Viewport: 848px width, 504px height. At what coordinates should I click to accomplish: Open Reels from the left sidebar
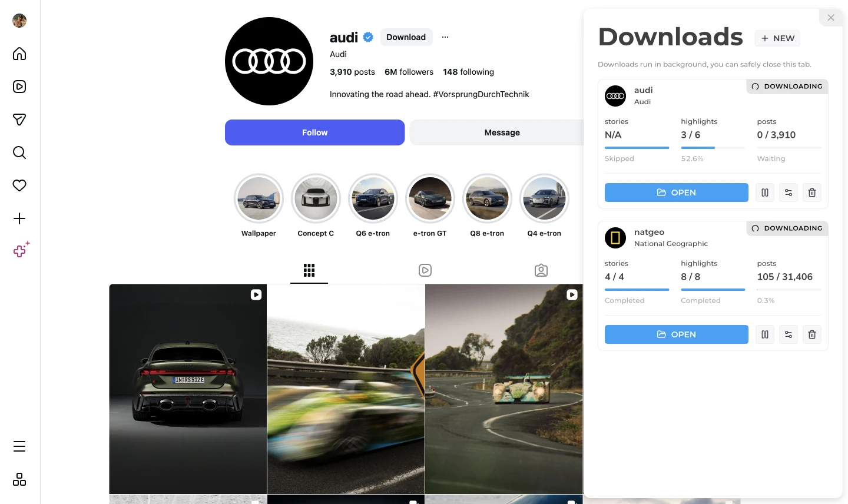(19, 87)
